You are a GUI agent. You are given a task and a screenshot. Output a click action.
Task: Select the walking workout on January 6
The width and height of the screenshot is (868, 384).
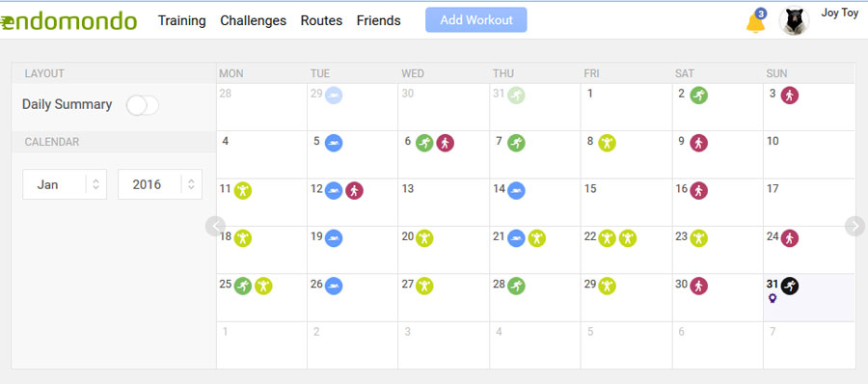coord(445,143)
